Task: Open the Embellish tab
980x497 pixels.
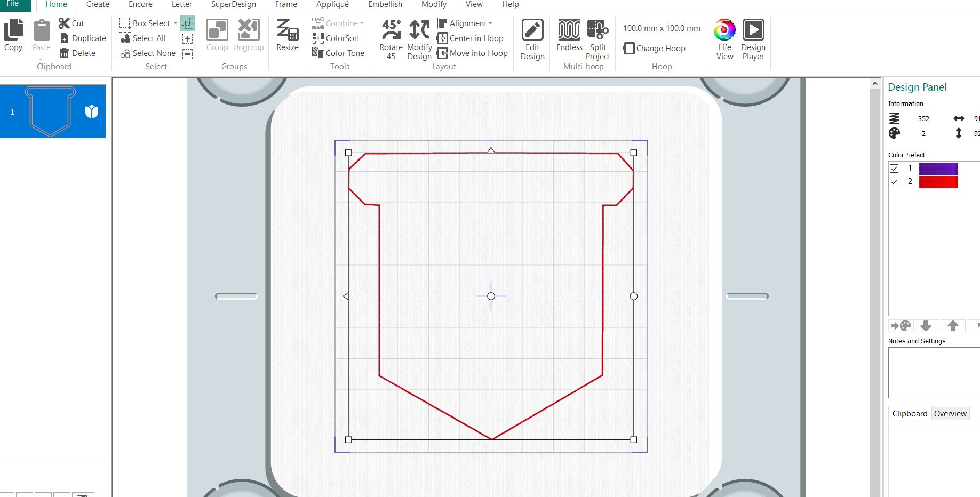Action: [385, 4]
